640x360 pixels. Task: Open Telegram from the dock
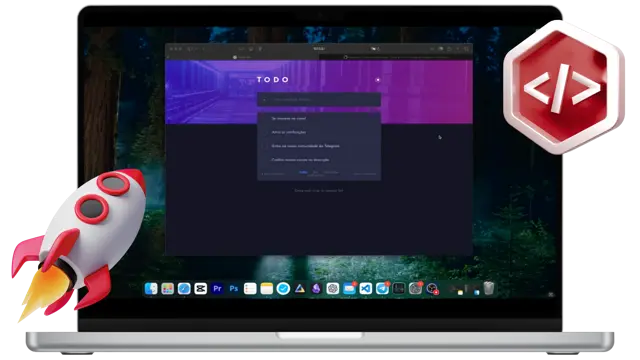pos(382,289)
